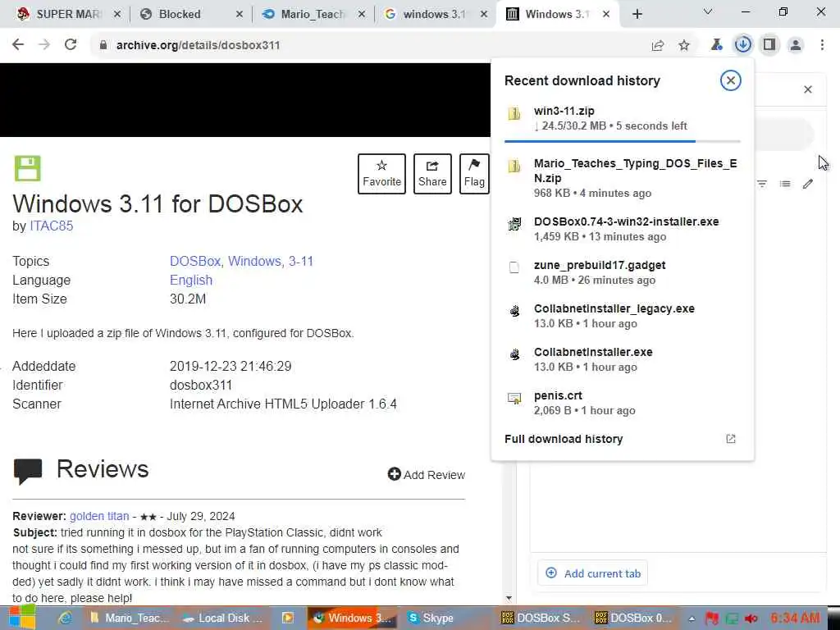Click the Favorite button
Screen dimensions: 840x630
(x=381, y=174)
